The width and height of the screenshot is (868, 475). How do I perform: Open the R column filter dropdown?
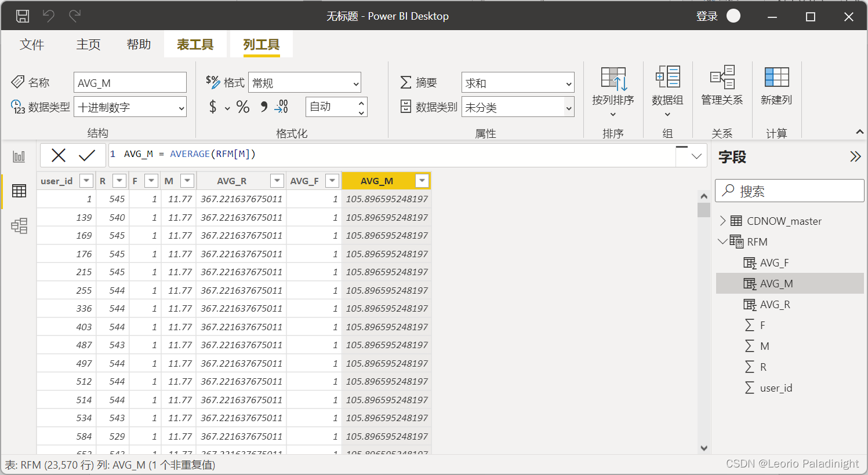click(119, 181)
